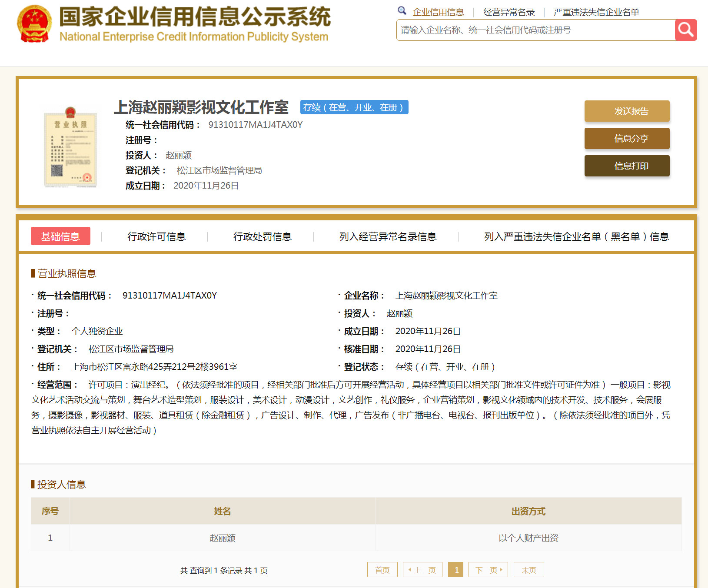Click the 营业执照信息 section heading
Viewport: 708px width, 588px height.
(x=66, y=273)
